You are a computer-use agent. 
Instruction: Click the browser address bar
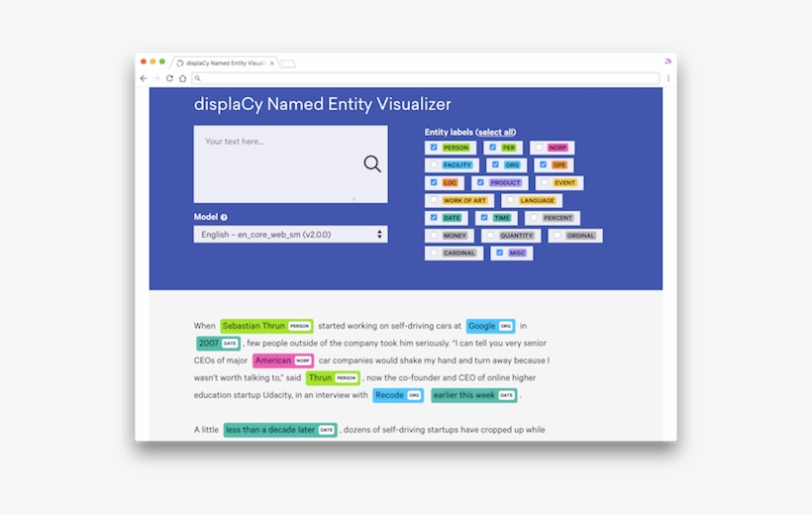426,78
